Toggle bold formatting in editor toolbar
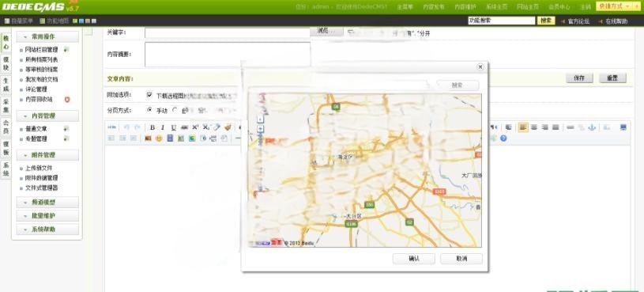Screen dimensions: 644x292 coord(153,127)
